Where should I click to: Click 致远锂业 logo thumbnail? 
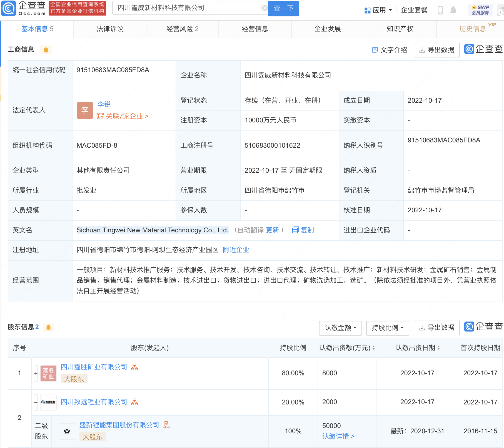coord(48,402)
